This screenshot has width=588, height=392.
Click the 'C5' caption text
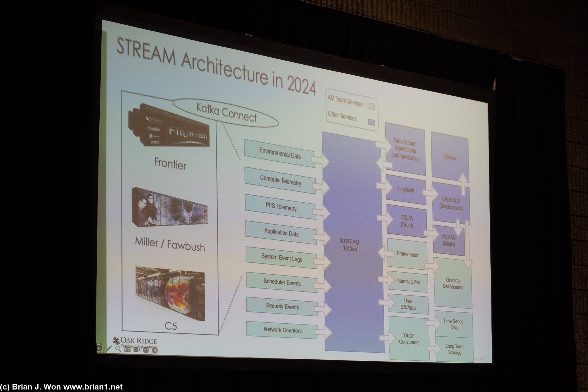[x=171, y=326]
